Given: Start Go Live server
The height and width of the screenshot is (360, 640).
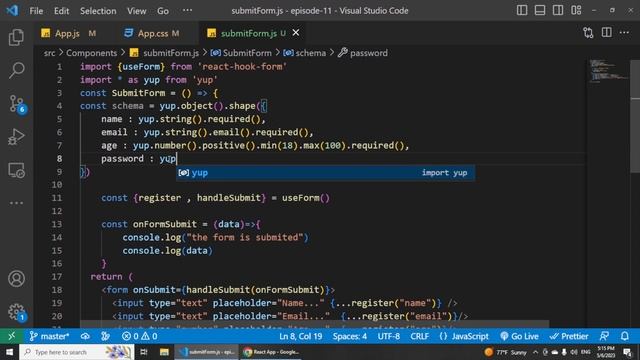Looking at the screenshot, I should click(x=519, y=336).
